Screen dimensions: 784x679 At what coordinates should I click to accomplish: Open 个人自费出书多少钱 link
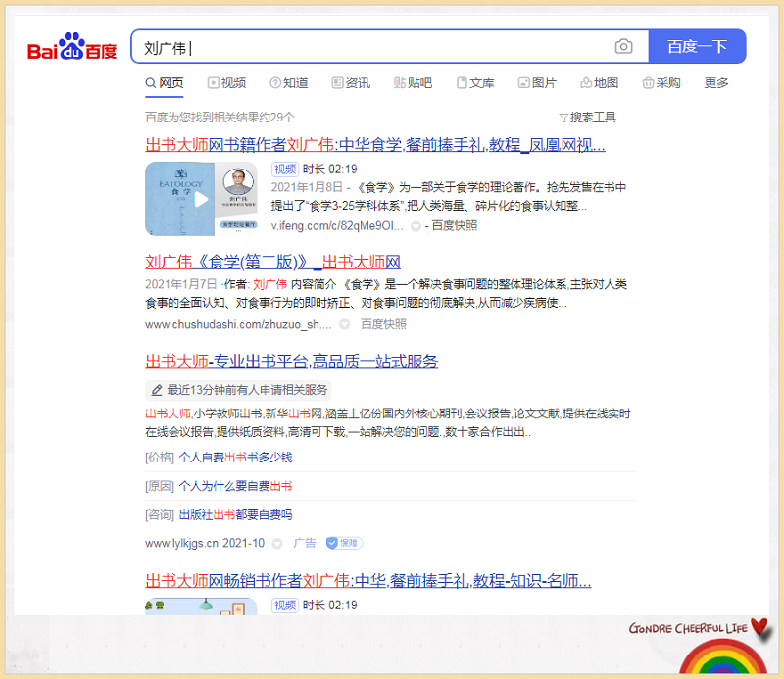235,458
